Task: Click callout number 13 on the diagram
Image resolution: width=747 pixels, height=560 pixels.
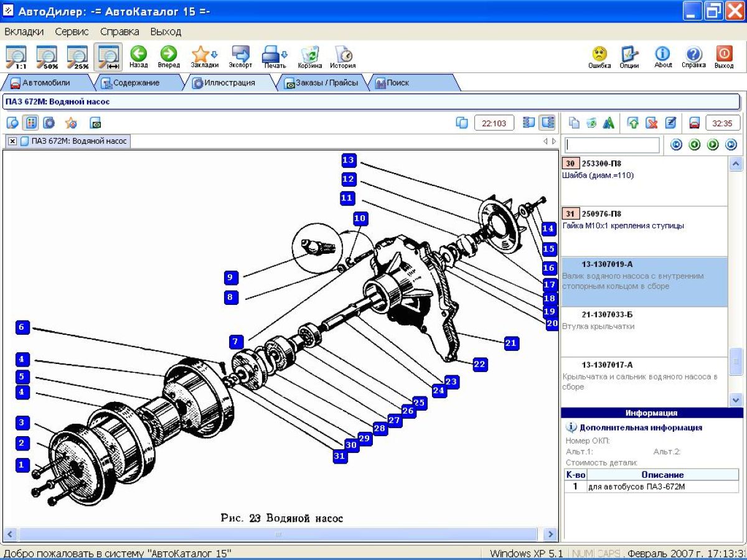Action: (349, 161)
